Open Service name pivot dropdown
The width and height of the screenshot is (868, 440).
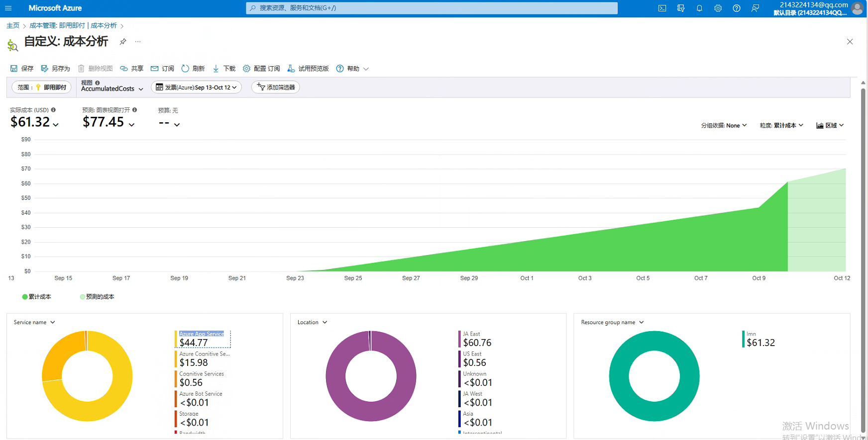[34, 322]
